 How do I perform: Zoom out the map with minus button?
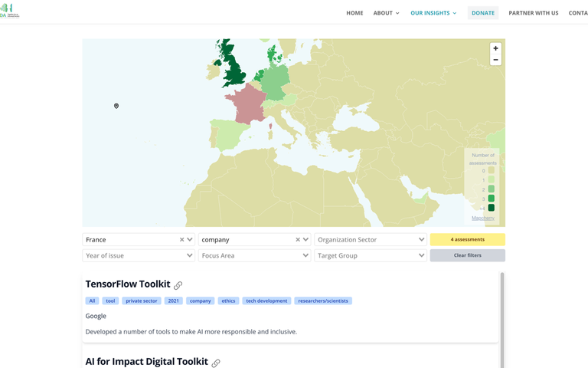(495, 60)
